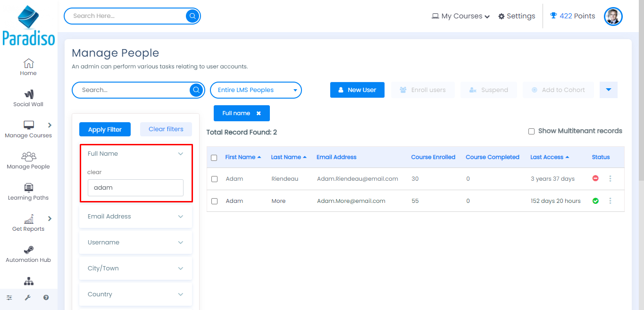Click the Automation Hub icon
644x310 pixels.
(x=28, y=250)
